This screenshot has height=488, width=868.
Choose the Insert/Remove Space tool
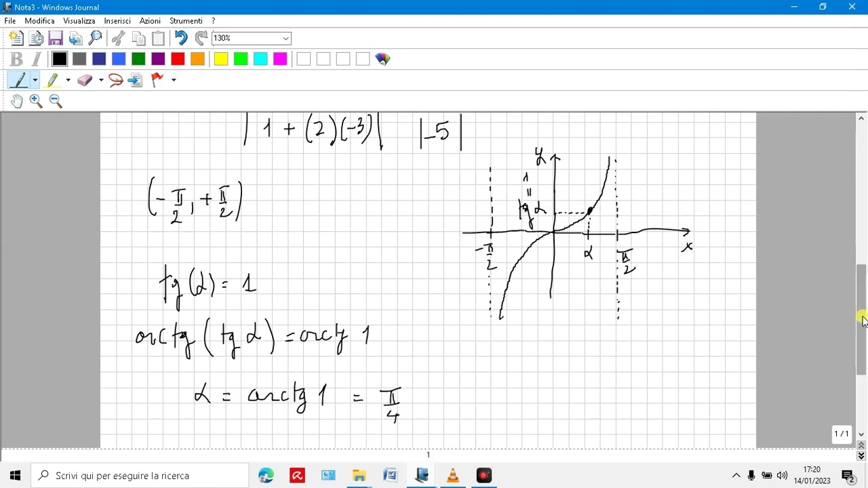136,80
